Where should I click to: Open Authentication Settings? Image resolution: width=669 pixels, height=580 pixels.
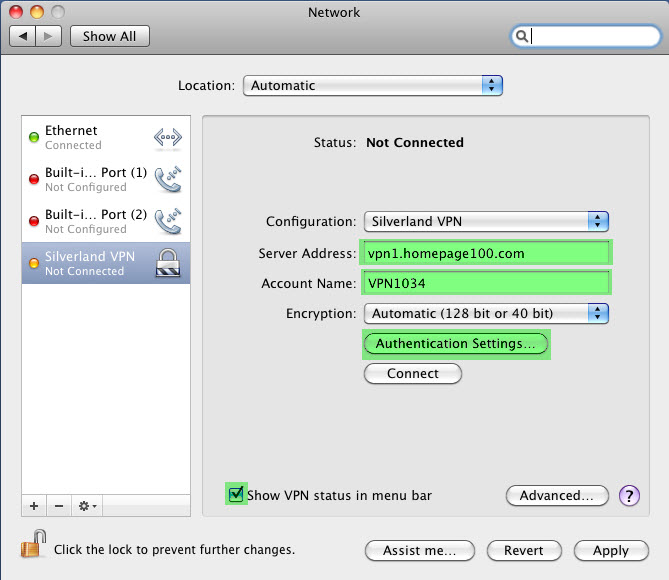pos(456,344)
